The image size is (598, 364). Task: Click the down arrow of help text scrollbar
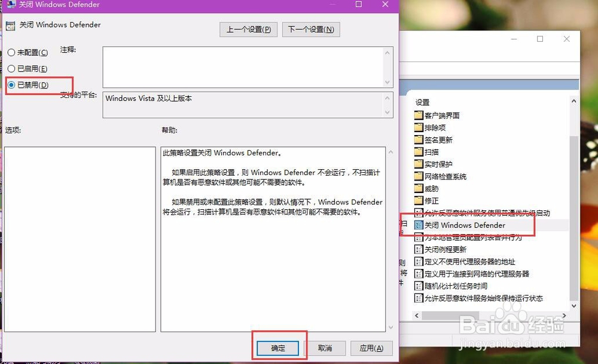tap(390, 328)
